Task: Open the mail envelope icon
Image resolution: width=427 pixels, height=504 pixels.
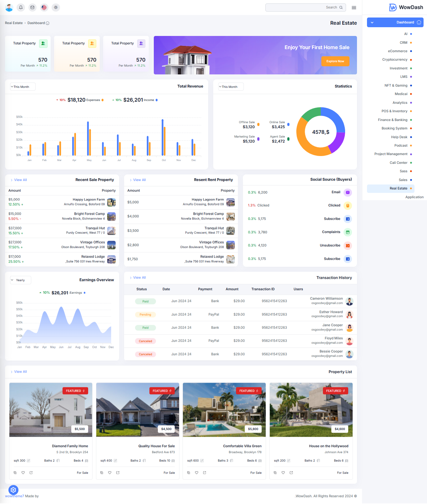Action: (33, 8)
